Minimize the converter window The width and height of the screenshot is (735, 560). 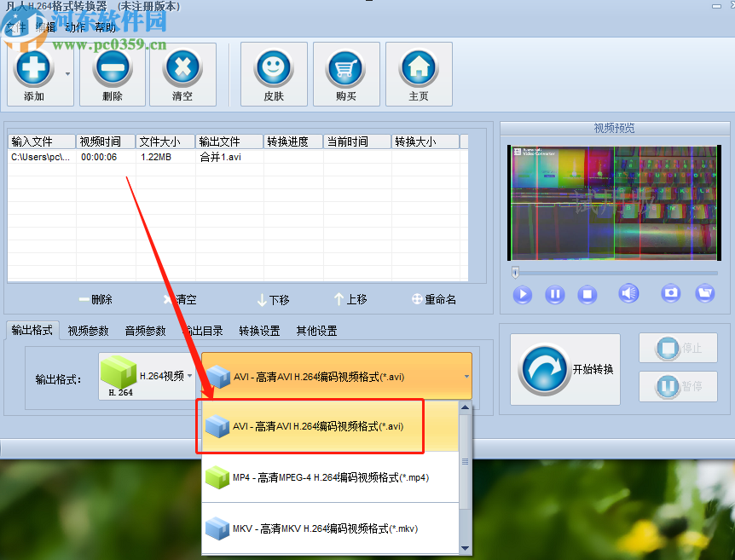tap(716, 6)
